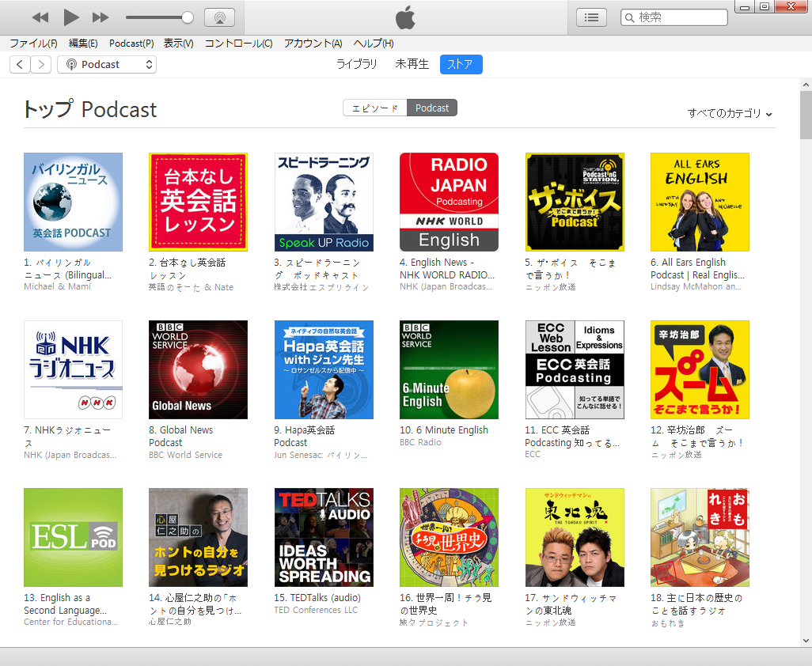Select the ストア tab
Screen dimensions: 812x666
click(461, 64)
